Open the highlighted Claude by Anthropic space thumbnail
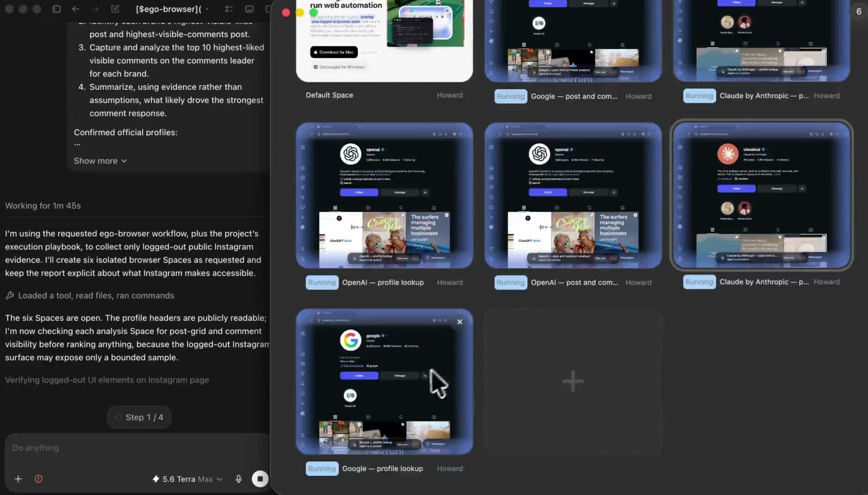 coord(762,196)
